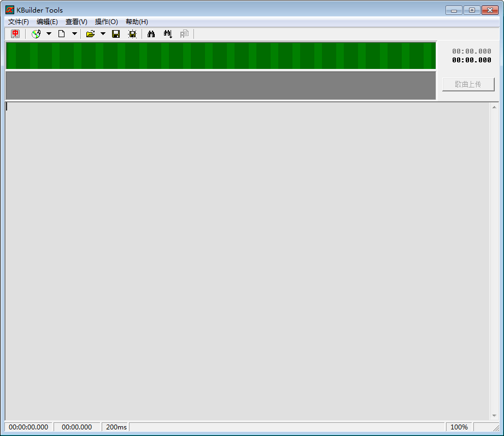Open Find using the binoculars icon
This screenshot has width=504, height=436.
(151, 33)
